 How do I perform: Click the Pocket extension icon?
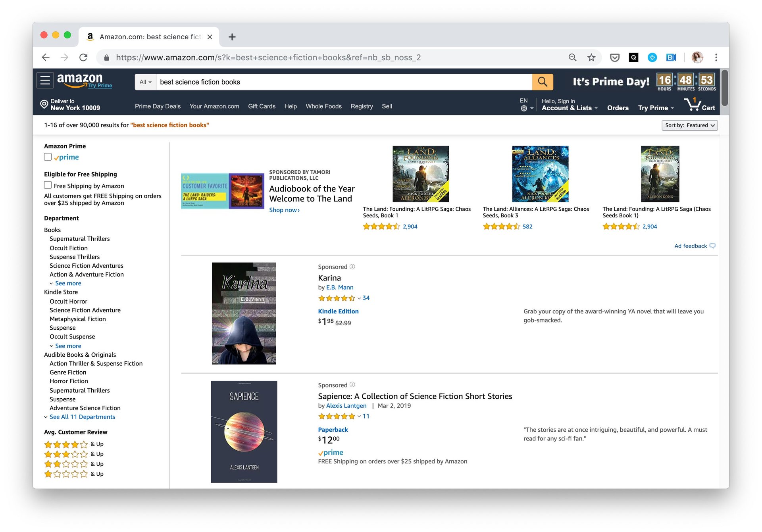615,58
